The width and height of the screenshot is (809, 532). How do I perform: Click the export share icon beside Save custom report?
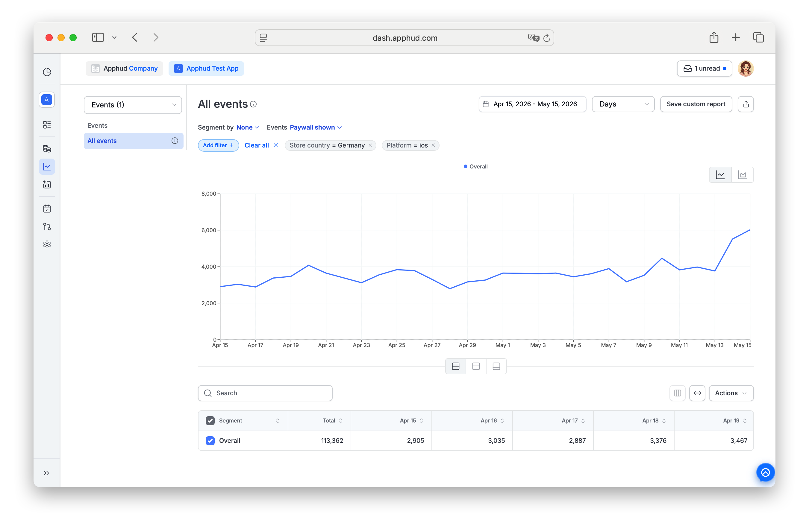tap(746, 104)
